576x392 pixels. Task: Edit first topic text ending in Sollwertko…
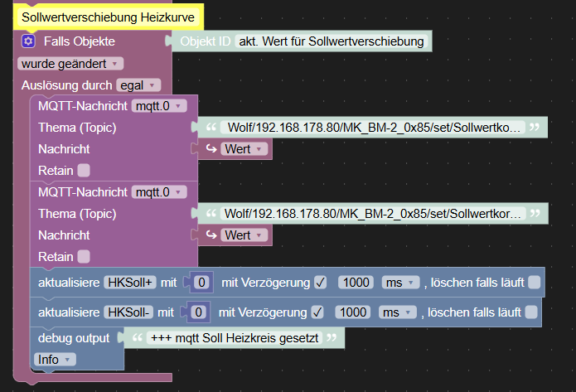[373, 128]
